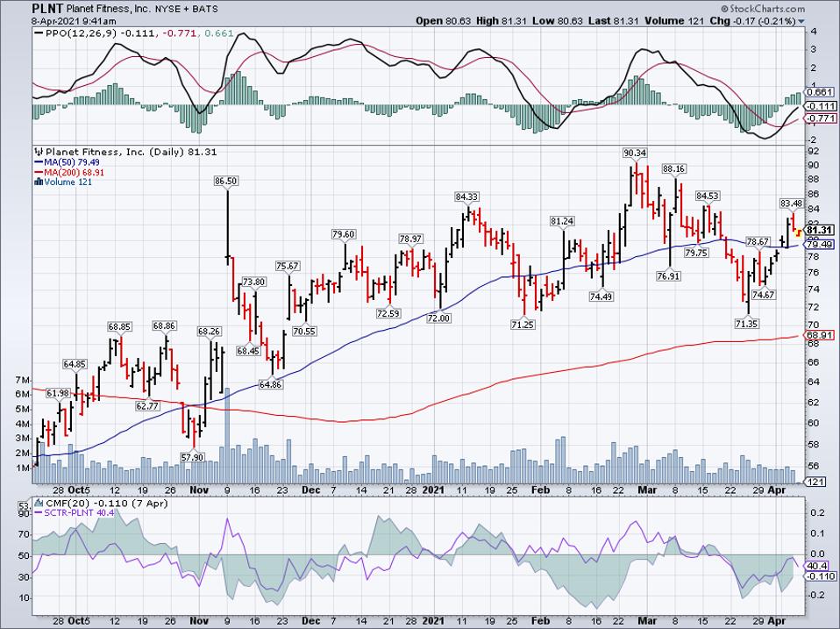Click the 62.77 low label
The height and width of the screenshot is (629, 840).
(147, 406)
